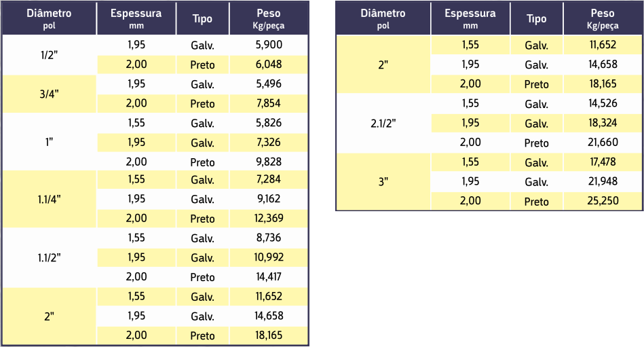Select the 3/4" diameter cell
Viewport: 644px width, 347px height.
[49, 94]
